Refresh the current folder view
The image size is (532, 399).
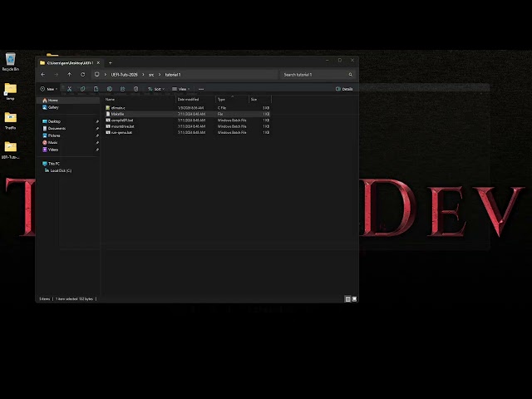point(83,74)
